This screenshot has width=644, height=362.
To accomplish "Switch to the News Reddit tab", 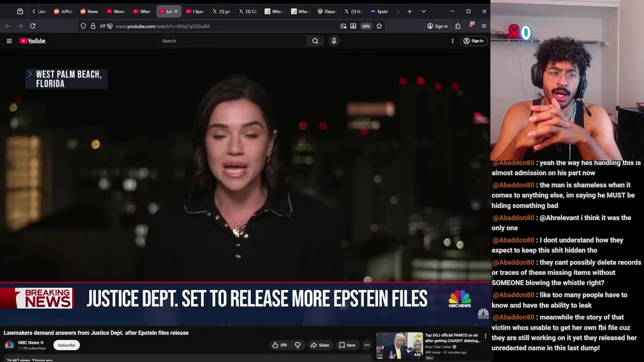I will (x=89, y=11).
